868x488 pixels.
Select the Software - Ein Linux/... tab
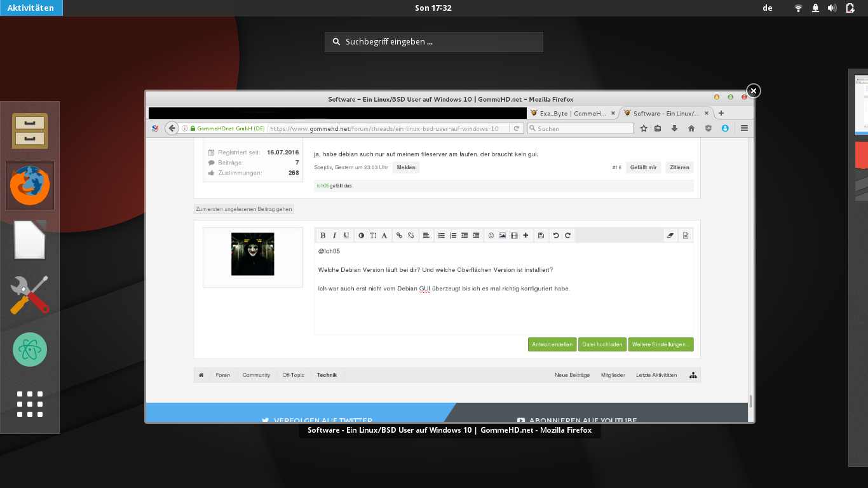click(x=667, y=113)
